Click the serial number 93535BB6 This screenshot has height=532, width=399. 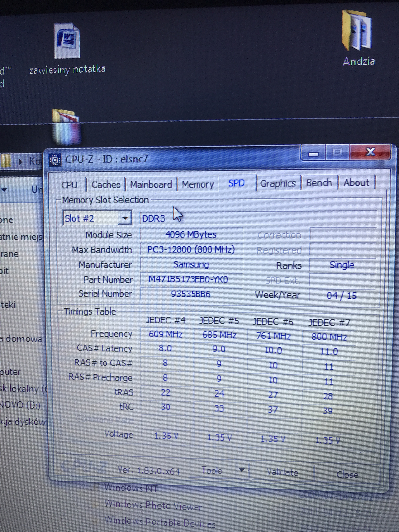(191, 294)
